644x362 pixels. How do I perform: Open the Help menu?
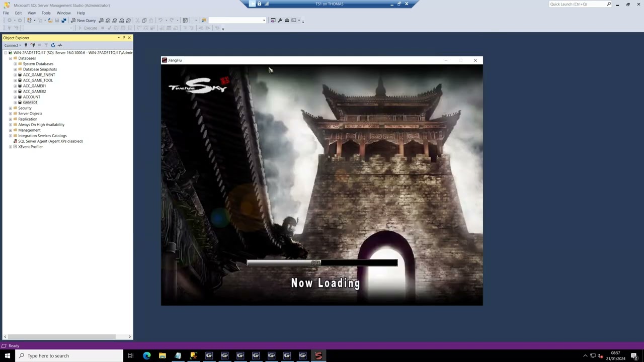81,13
